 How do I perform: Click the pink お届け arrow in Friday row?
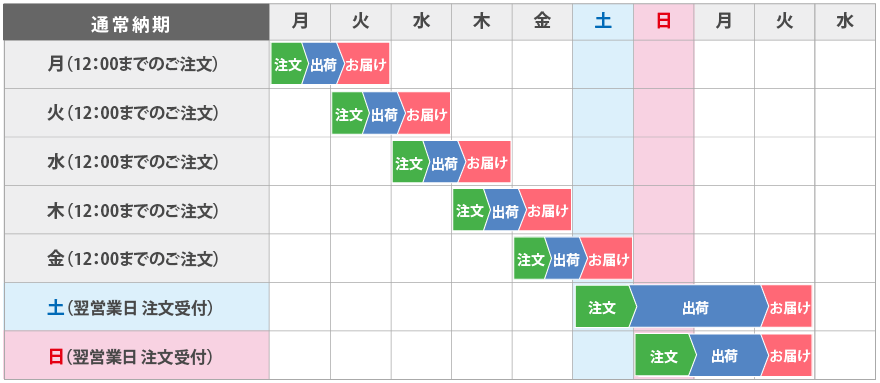click(608, 258)
